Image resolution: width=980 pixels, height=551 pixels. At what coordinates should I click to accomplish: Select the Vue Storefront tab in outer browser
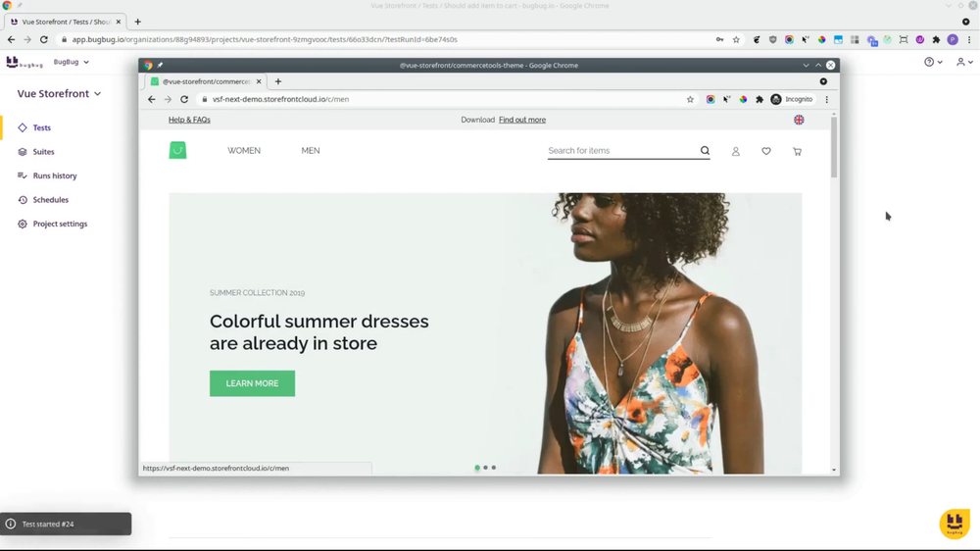click(66, 22)
